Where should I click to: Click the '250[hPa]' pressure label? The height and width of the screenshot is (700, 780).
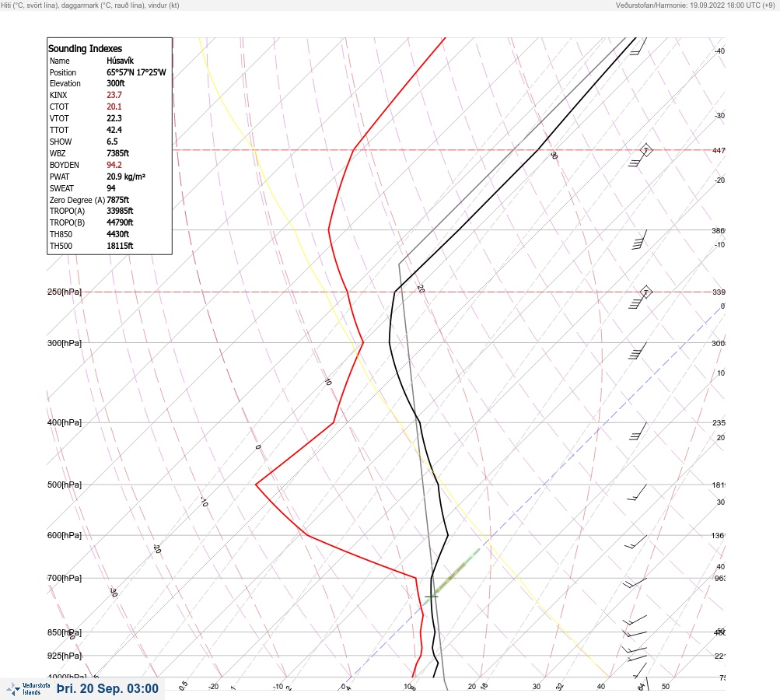[x=65, y=292]
